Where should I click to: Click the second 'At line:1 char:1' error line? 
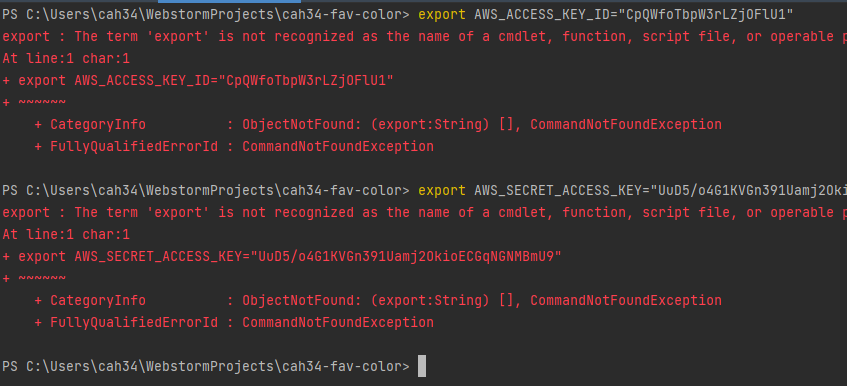pyautogui.click(x=66, y=234)
